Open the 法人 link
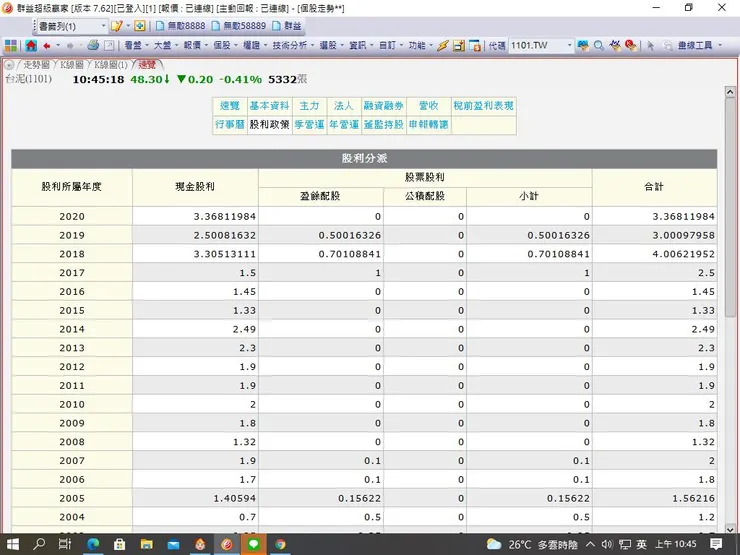The height and width of the screenshot is (555, 740). [344, 106]
